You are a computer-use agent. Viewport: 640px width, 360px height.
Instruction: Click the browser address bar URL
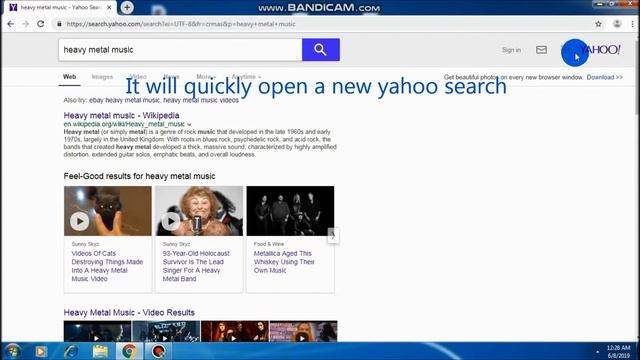click(x=181, y=24)
